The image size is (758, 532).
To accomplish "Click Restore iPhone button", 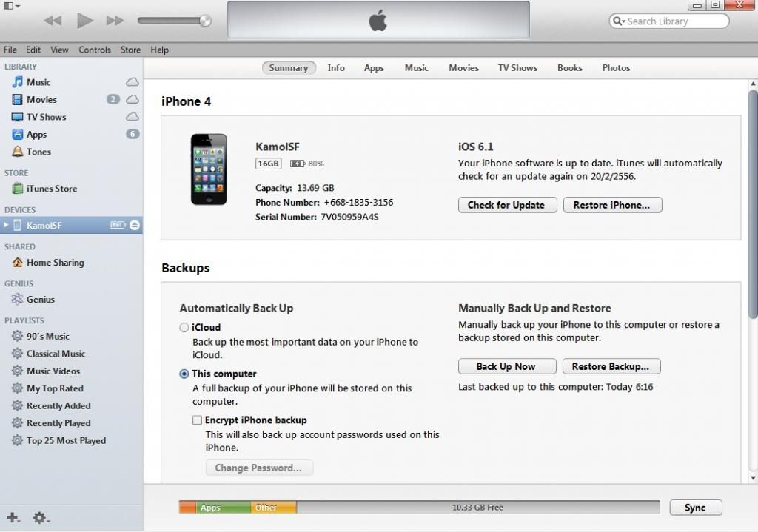I will point(612,205).
